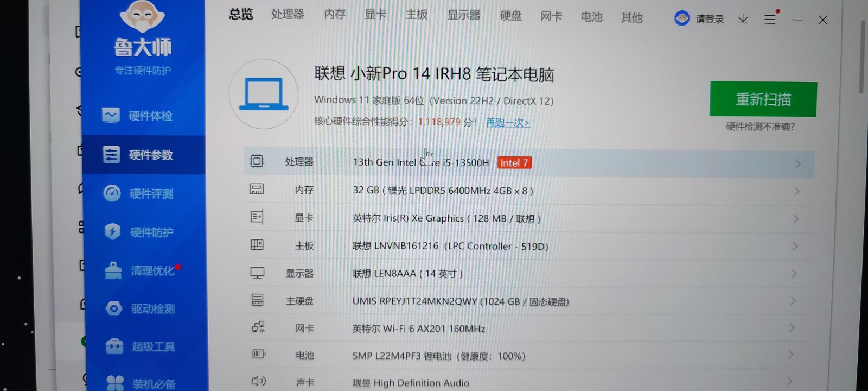Click the download arrow icon
The width and height of the screenshot is (868, 391).
(x=743, y=19)
